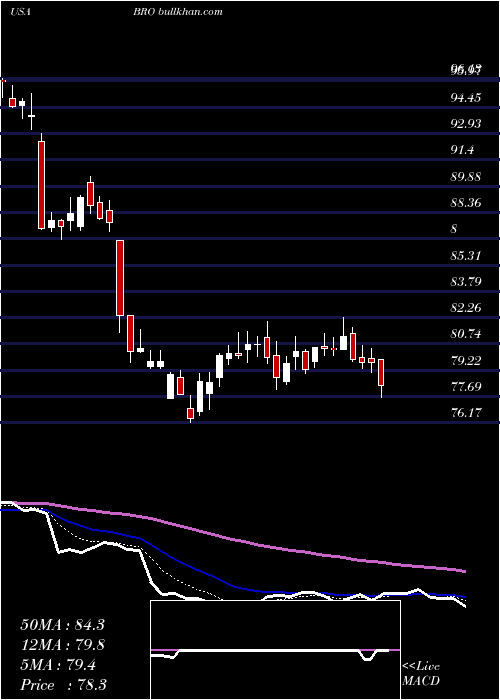500x700 pixels.
Task: Click the '5MA : 79.4' readout
Action: point(58,665)
